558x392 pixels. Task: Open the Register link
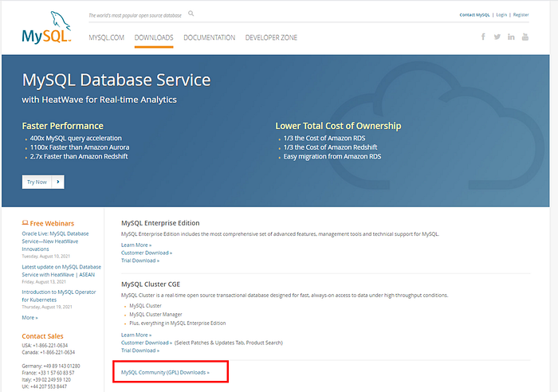[521, 15]
